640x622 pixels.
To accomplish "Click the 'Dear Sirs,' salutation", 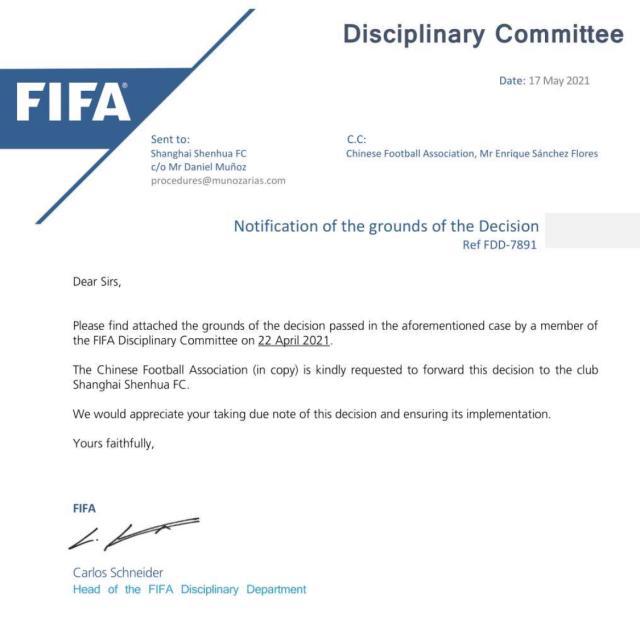I will [96, 282].
